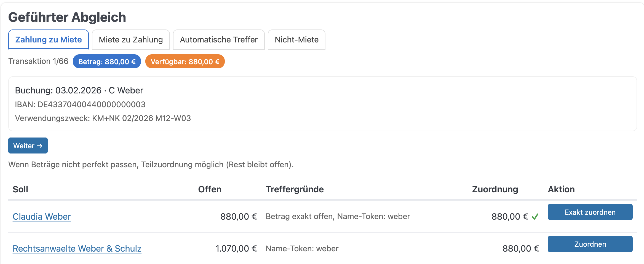Screen dimensions: 644x264
Task: Click the 1.070,00 € open amount
Action: (x=236, y=249)
